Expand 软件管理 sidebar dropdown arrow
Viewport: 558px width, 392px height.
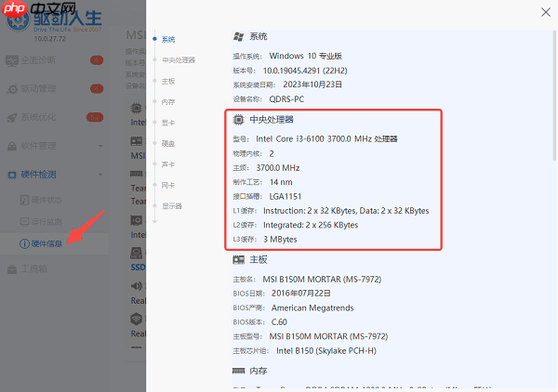(100, 146)
